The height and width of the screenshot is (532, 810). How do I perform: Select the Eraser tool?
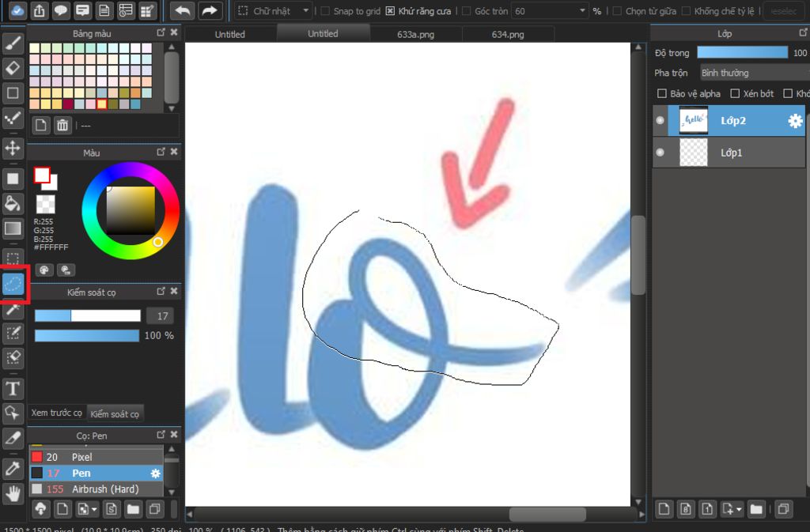(13, 69)
